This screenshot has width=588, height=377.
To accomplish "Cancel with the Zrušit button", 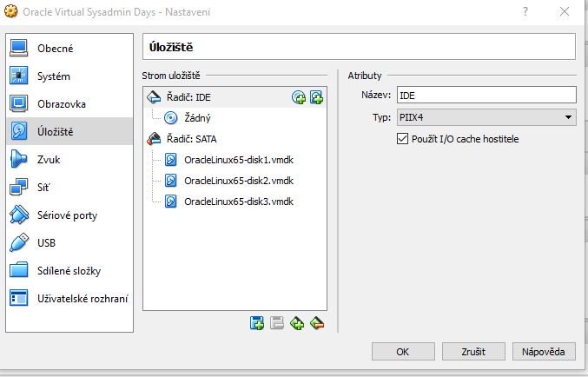I will [473, 352].
